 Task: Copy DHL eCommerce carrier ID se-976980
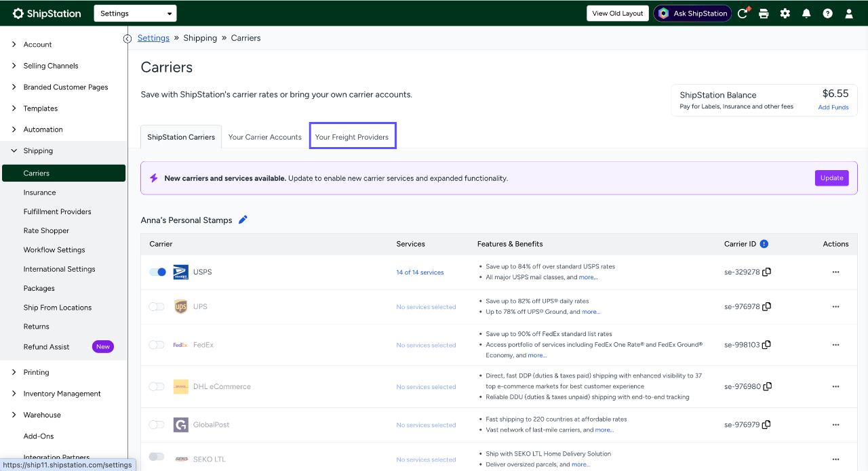(768, 386)
